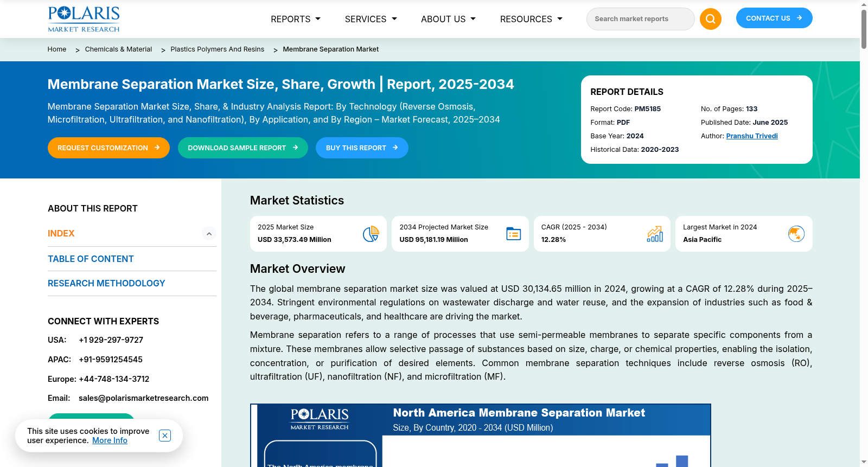Screen dimensions: 868x467
Task: Click BUY THIS REPORT button
Action: click(362, 148)
